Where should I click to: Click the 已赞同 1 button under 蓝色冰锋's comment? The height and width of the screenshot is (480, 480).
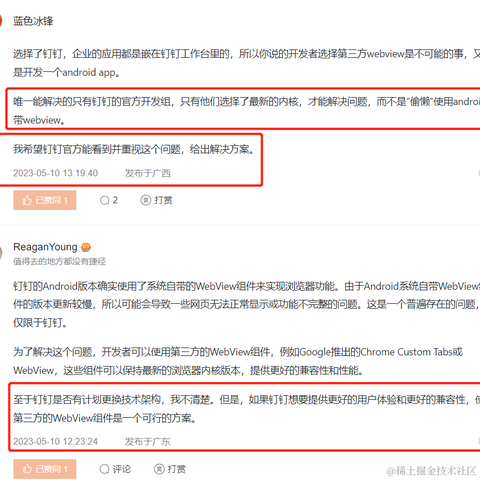[45, 200]
